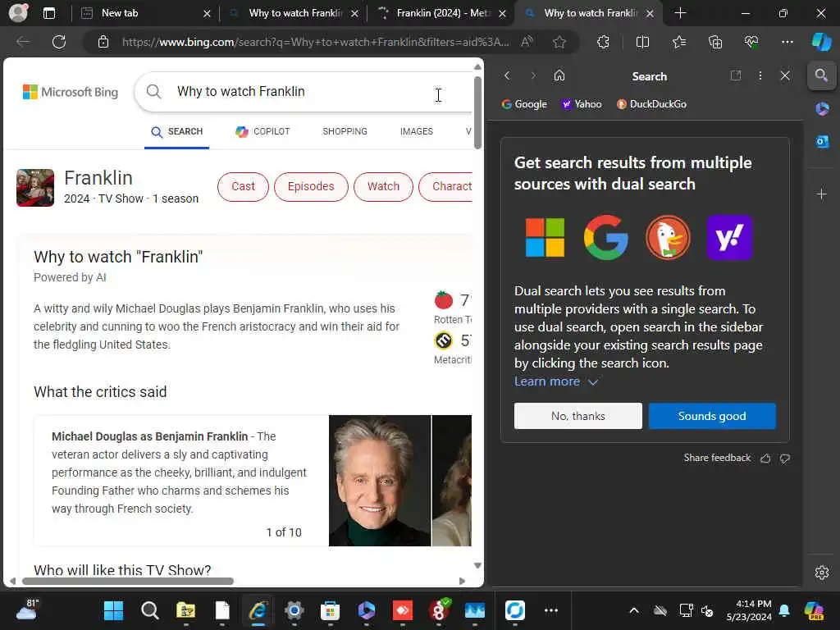The image size is (840, 630).
Task: Open Search pane more options
Action: pyautogui.click(x=760, y=75)
